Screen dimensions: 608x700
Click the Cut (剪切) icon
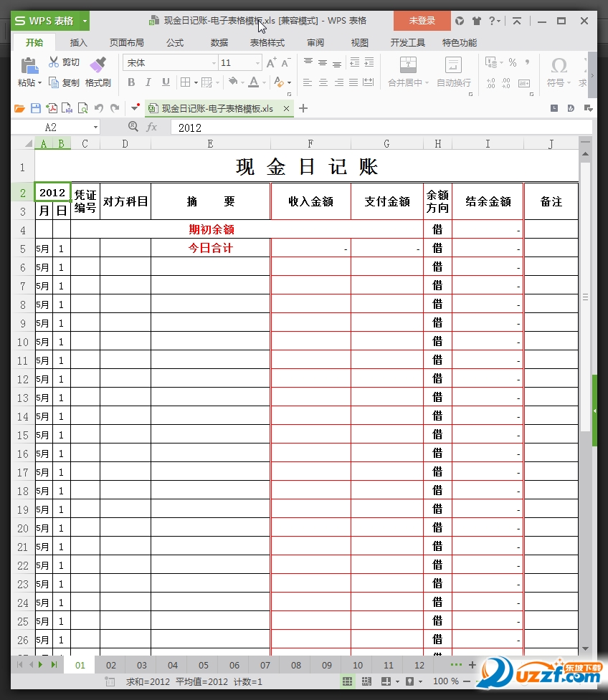coord(53,62)
